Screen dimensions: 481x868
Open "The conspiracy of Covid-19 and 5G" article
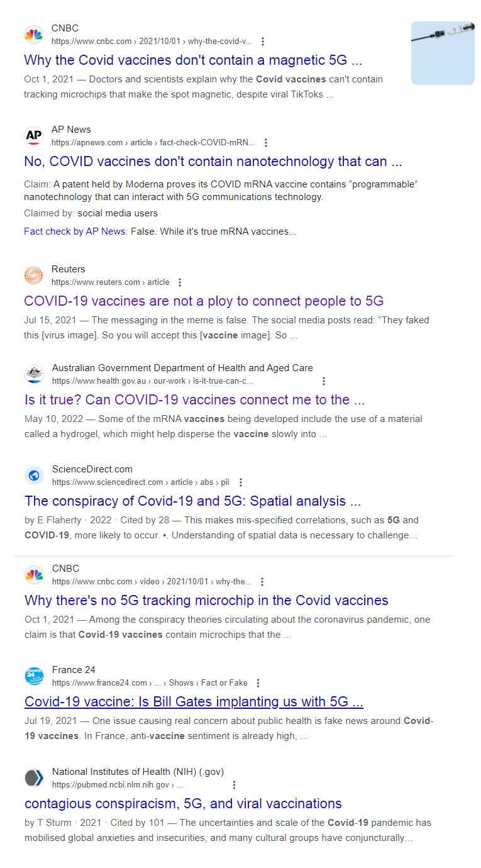coord(192,501)
